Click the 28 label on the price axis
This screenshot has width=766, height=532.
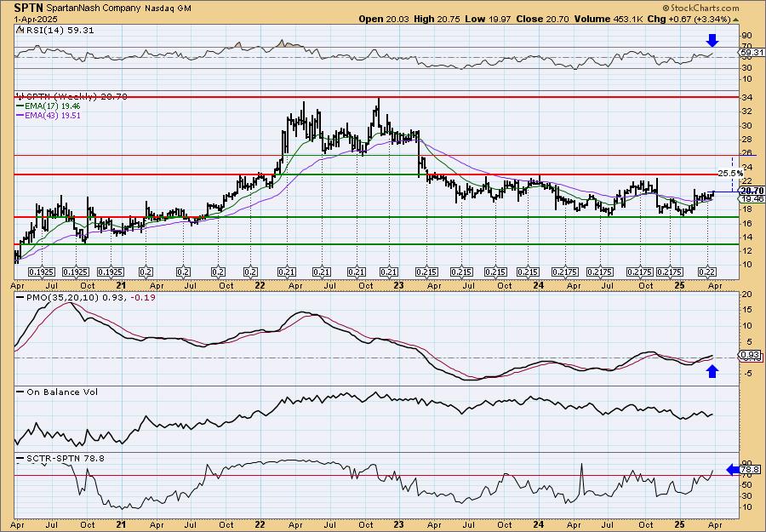pyautogui.click(x=747, y=140)
